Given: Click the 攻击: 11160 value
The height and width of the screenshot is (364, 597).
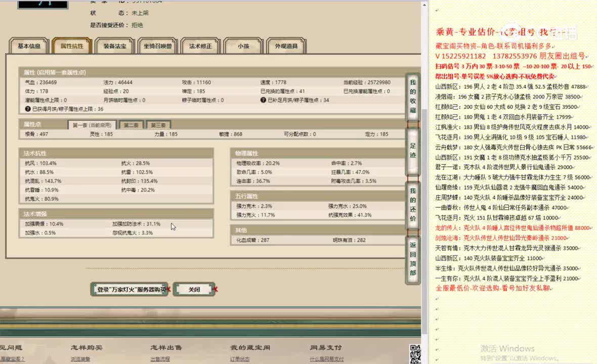Looking at the screenshot, I should pyautogui.click(x=196, y=82).
